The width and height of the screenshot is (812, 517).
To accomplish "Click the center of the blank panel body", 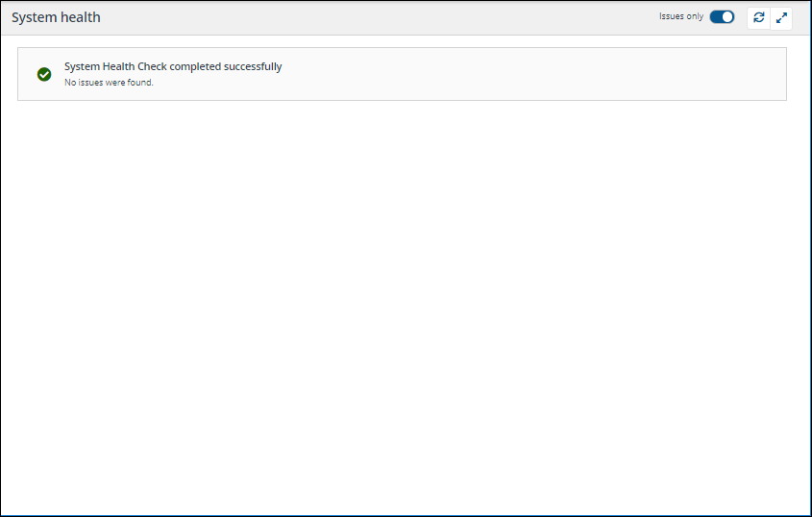I will [x=406, y=308].
